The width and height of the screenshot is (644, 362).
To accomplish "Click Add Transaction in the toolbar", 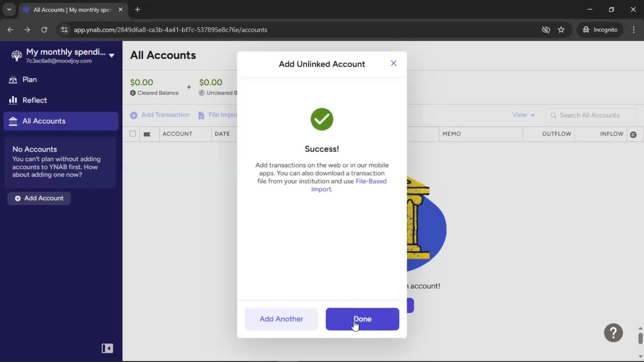I will click(x=160, y=115).
